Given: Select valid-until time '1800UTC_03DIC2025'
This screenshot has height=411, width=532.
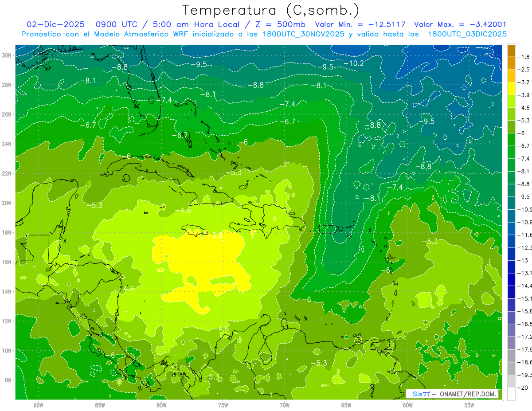Looking at the screenshot, I should click(467, 34).
